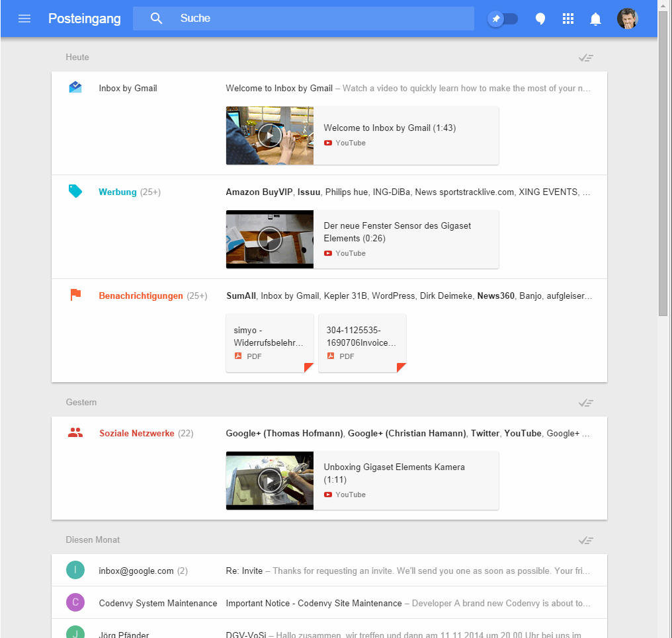Toggle the pin switch in the header
The image size is (672, 638).
(503, 19)
